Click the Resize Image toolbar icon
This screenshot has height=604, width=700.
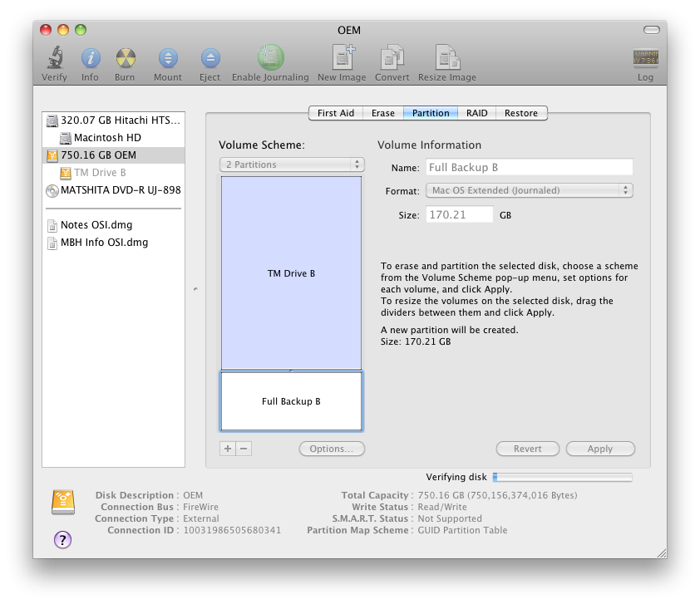447,57
